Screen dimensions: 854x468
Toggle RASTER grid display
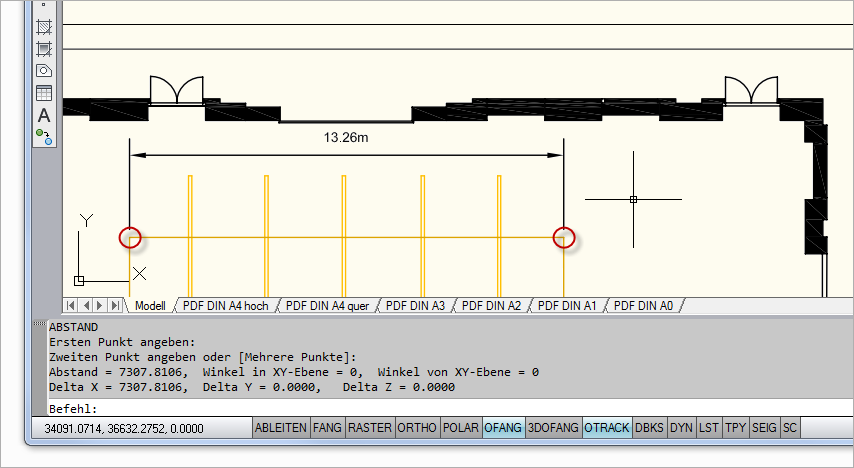(369, 428)
